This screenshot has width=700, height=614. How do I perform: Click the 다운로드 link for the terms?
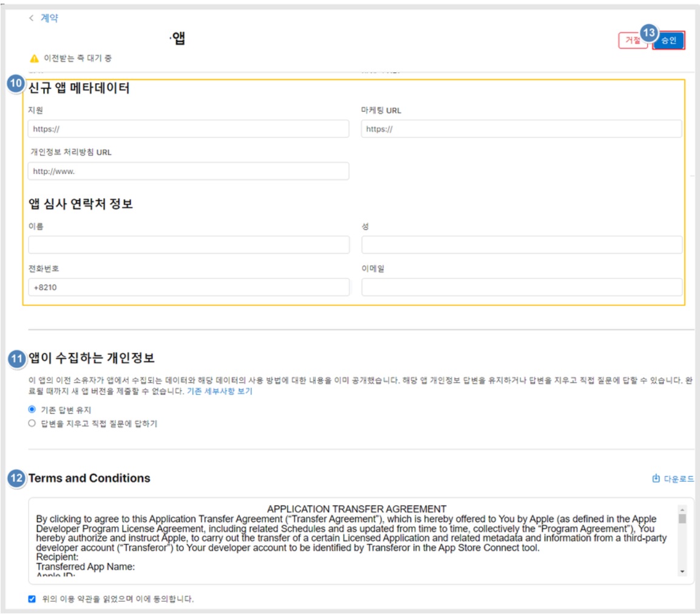(679, 479)
